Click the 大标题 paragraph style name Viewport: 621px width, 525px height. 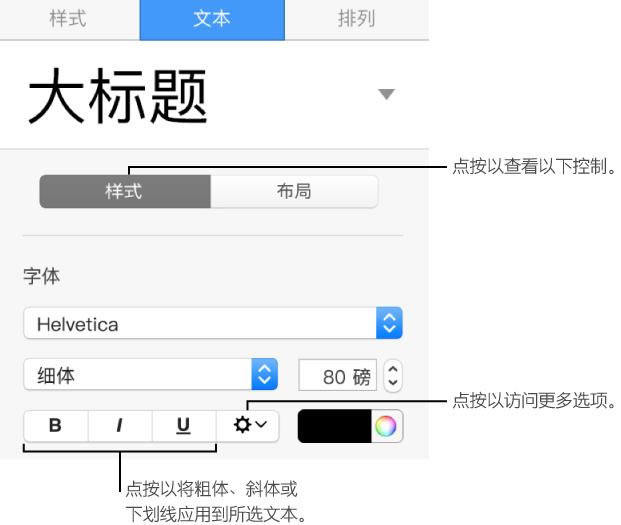(118, 98)
